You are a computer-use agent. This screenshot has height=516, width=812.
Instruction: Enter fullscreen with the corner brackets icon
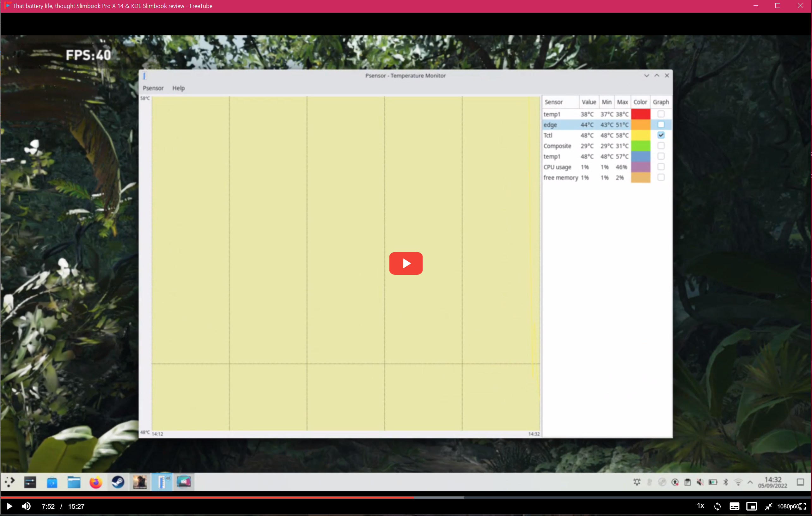pos(803,506)
